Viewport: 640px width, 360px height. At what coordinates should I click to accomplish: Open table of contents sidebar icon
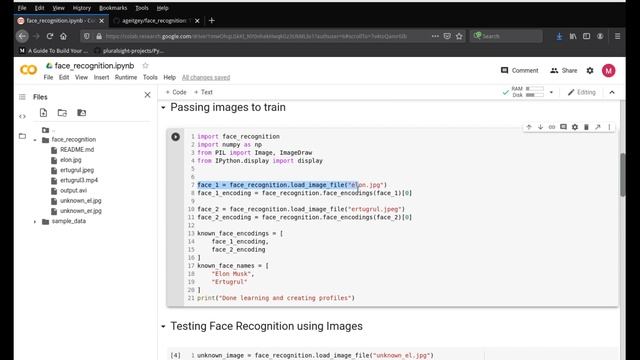[x=22, y=97]
